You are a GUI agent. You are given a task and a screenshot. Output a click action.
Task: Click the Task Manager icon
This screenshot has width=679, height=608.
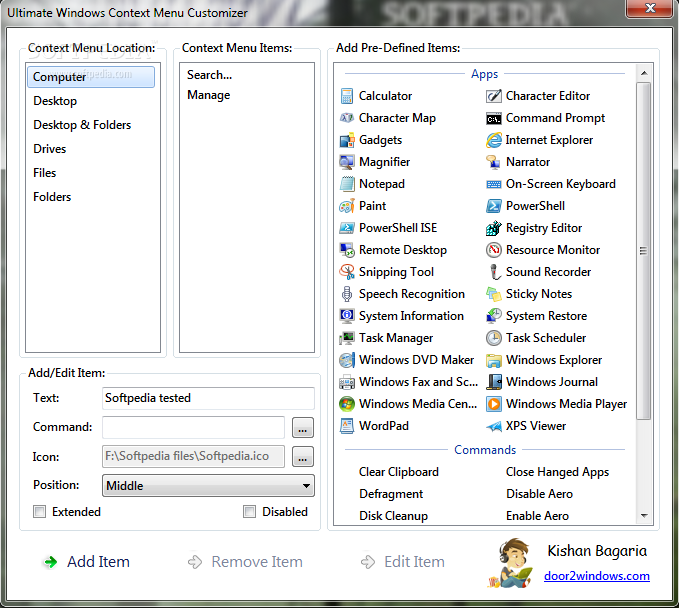[x=346, y=338]
